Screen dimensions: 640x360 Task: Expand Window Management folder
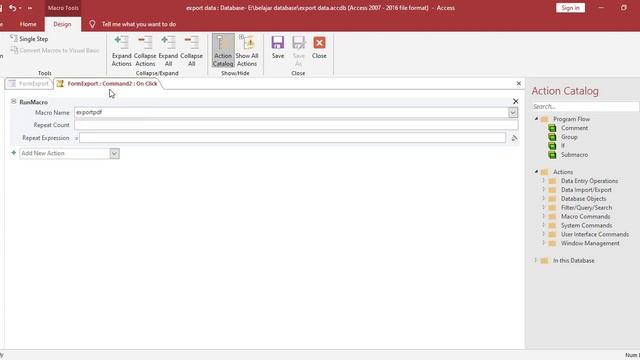pyautogui.click(x=543, y=243)
